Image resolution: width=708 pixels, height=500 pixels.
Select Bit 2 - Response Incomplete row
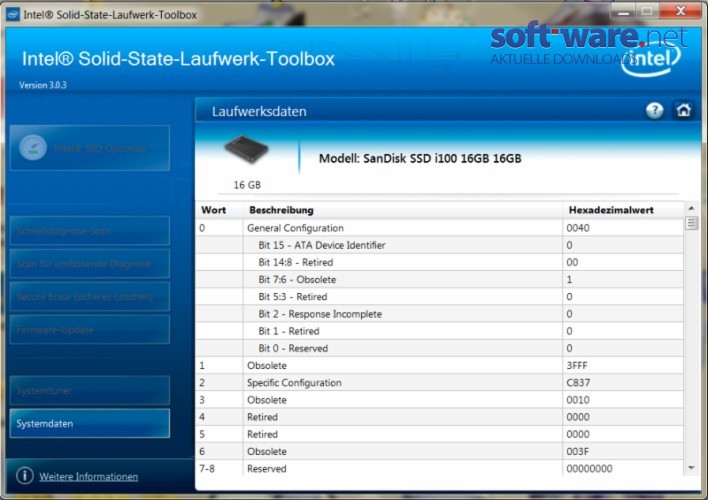[440, 313]
